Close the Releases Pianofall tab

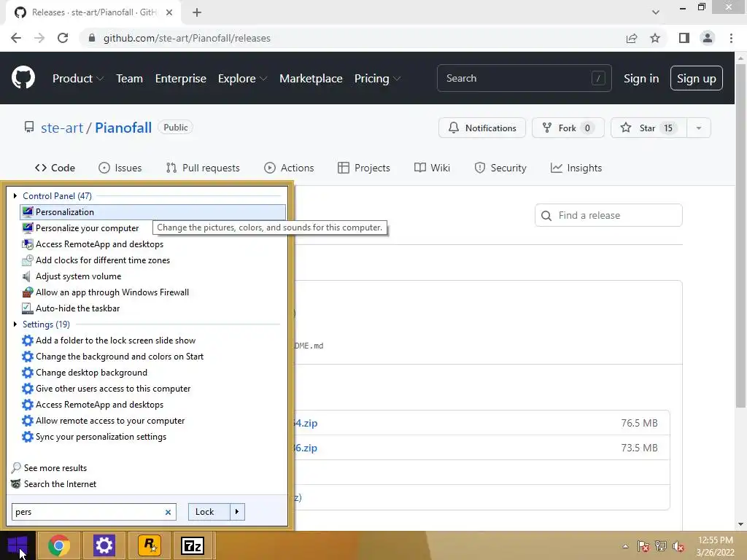[x=169, y=12]
